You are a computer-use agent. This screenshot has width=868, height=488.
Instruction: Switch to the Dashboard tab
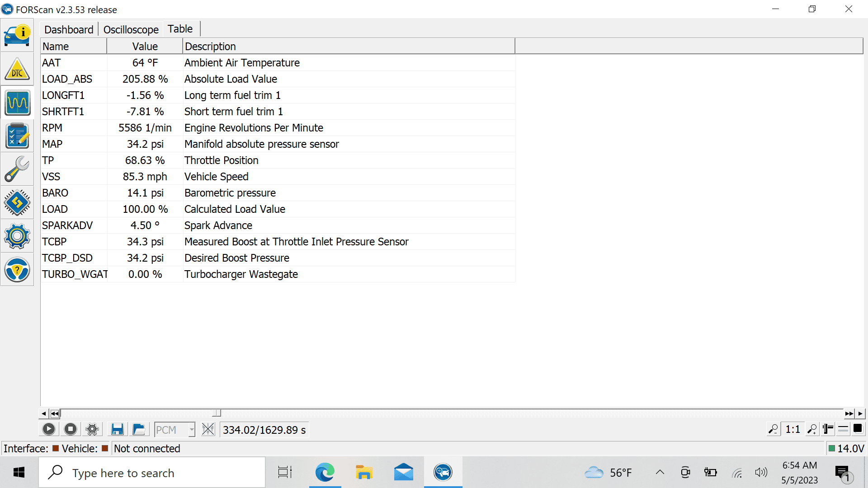pyautogui.click(x=69, y=29)
